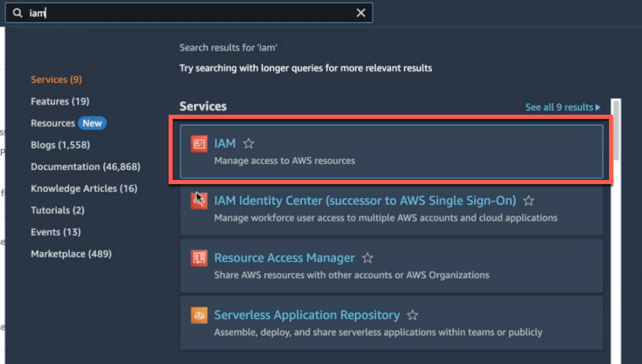Star the Serverless Application Repository service
The image size is (642, 364).
(x=412, y=316)
